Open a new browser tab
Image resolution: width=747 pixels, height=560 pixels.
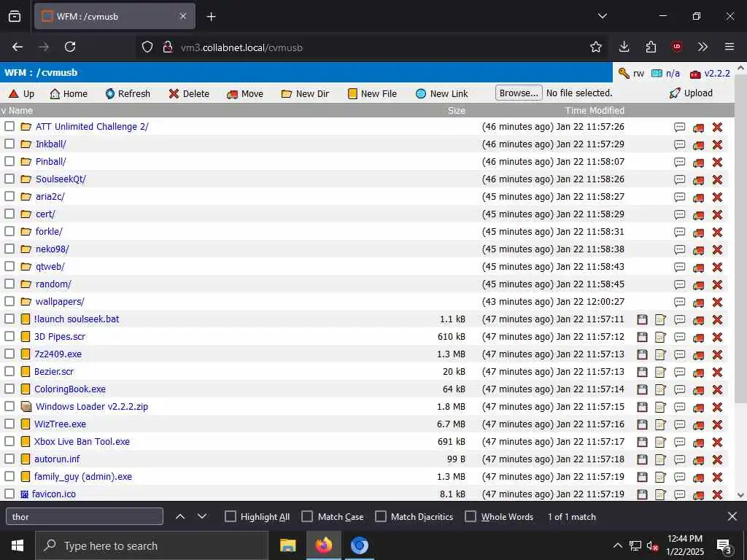211,17
